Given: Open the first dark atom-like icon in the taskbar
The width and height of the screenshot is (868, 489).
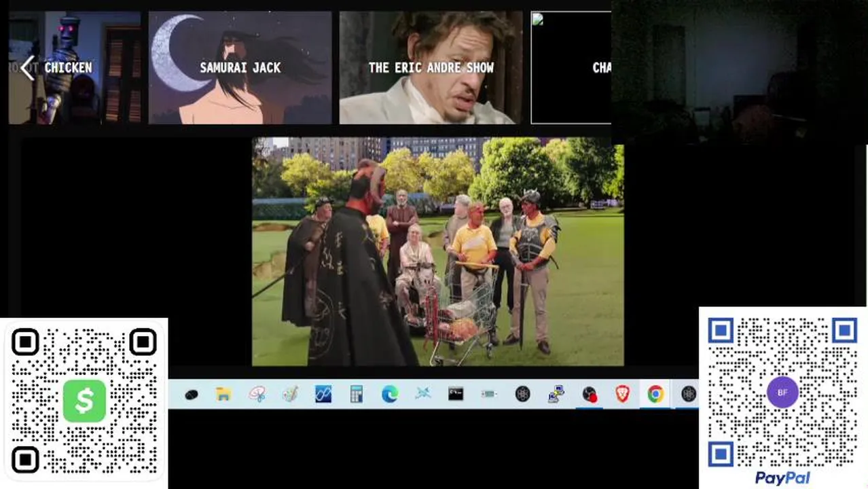Looking at the screenshot, I should click(x=522, y=394).
